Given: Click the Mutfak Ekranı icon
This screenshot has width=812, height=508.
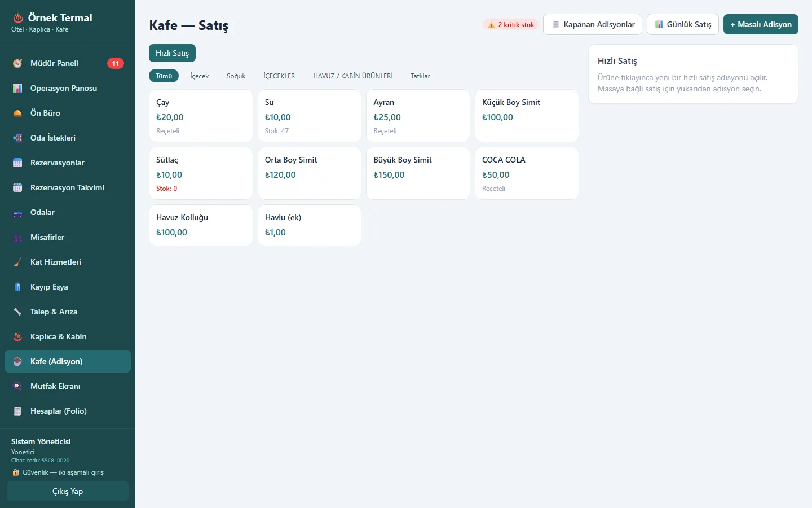Looking at the screenshot, I should click(17, 386).
